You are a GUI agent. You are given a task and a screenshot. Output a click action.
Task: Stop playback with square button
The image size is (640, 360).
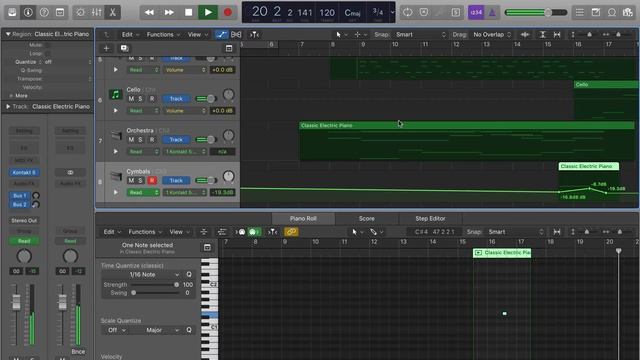point(189,12)
